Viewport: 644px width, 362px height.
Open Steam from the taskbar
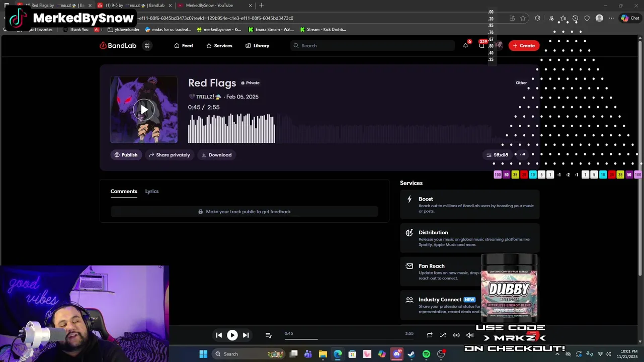click(x=412, y=354)
